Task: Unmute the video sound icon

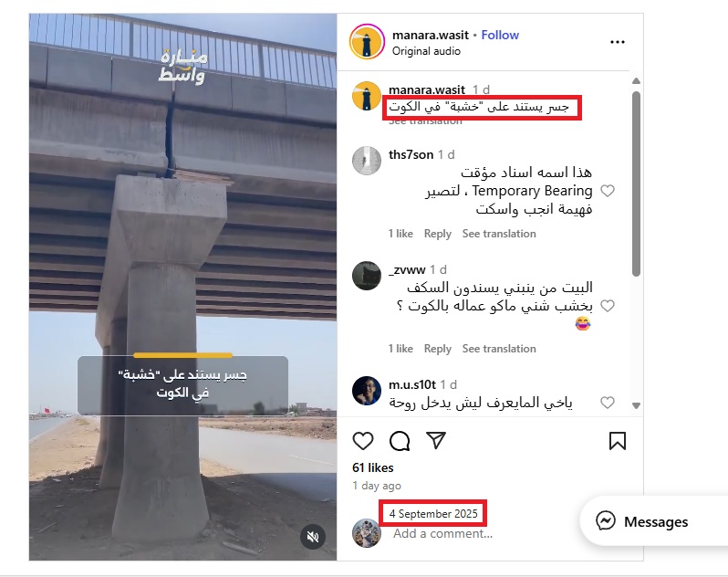Action: [313, 537]
